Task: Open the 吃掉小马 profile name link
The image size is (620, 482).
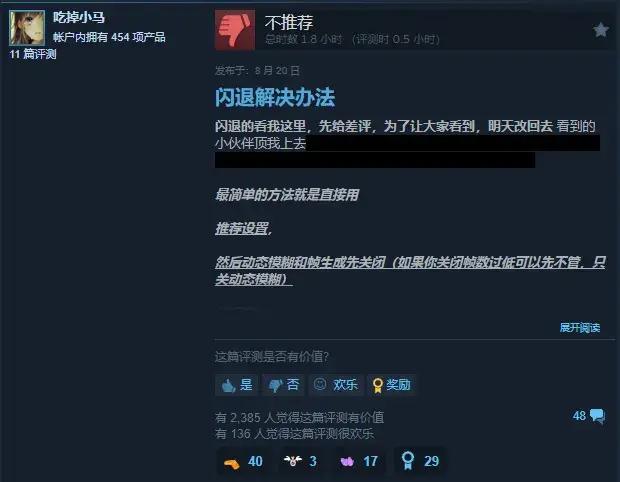Action: (x=79, y=17)
